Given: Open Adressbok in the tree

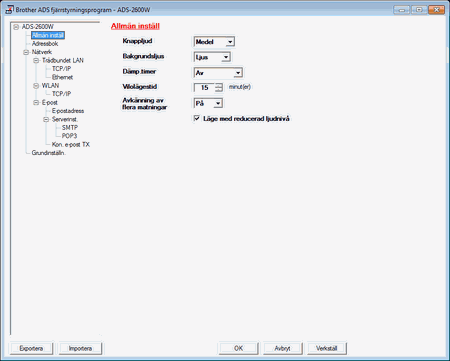Looking at the screenshot, I should click(45, 44).
